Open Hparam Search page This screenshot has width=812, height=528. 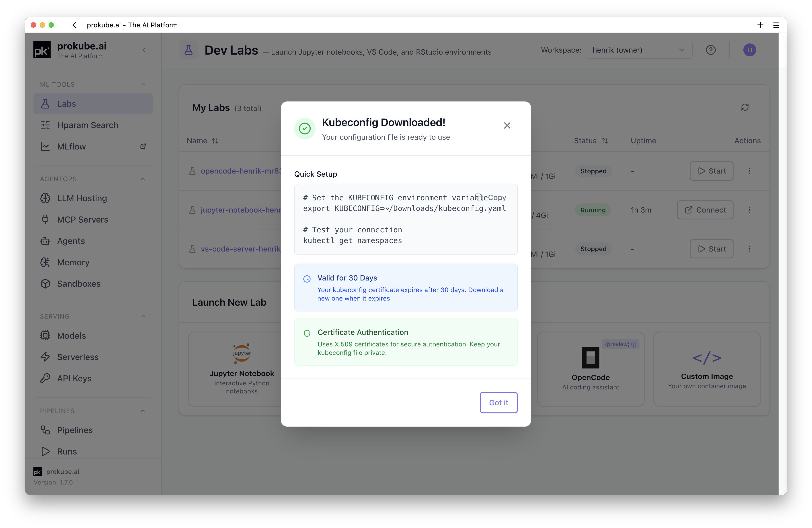(x=93, y=125)
